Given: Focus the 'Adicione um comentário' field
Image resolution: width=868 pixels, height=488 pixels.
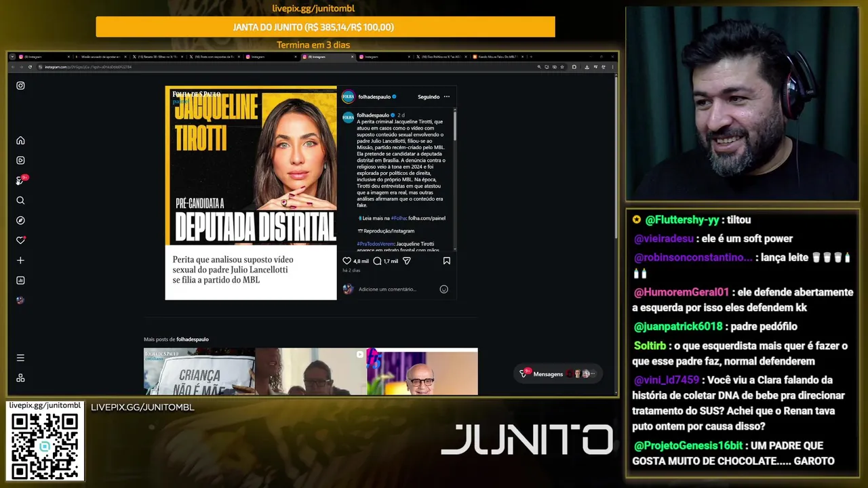Looking at the screenshot, I should 397,289.
